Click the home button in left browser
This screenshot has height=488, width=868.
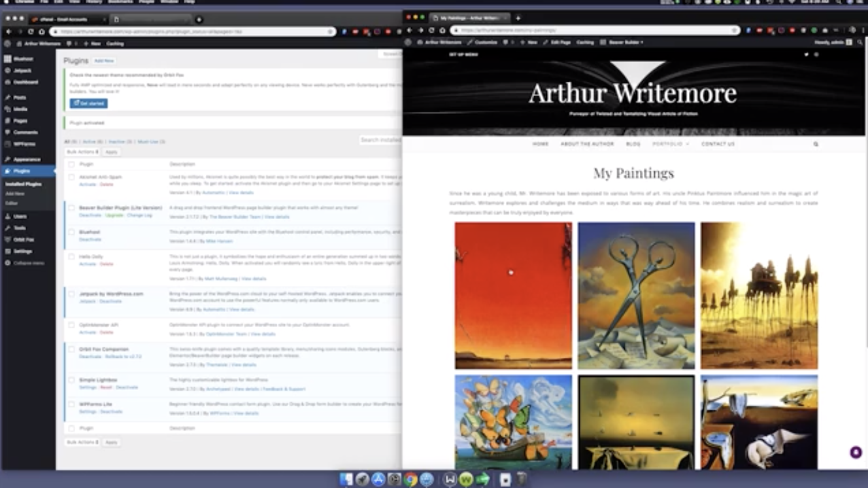(41, 31)
